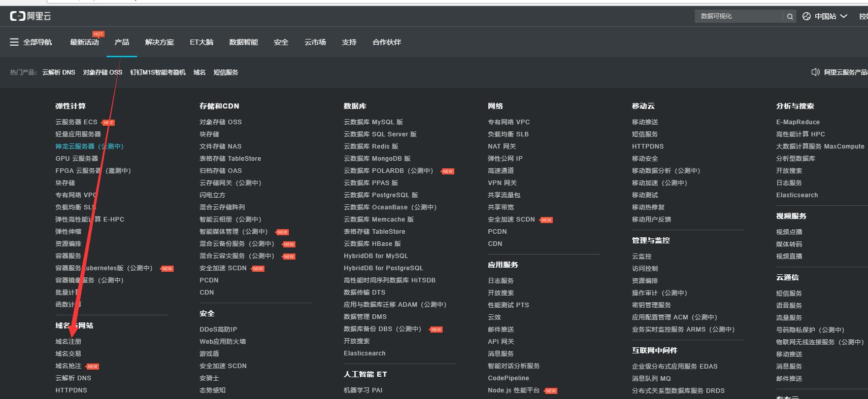Open HTTPDNS under 移动云
Viewport: 868px width, 399px height.
pos(648,147)
